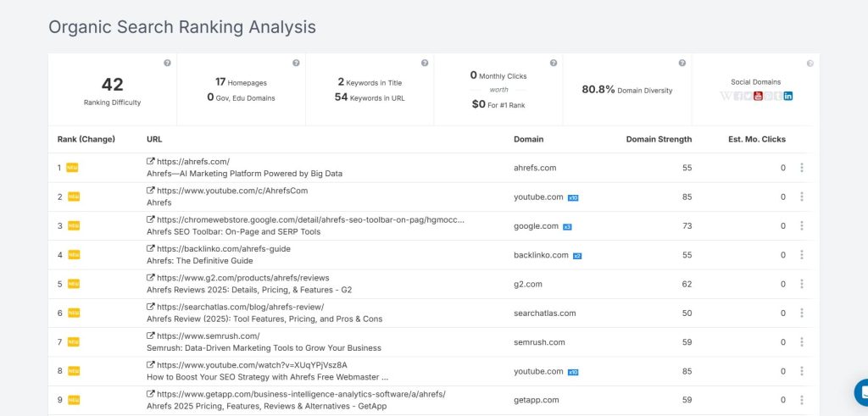Open the searchatlas.com ahrefs-review link
The image size is (868, 416).
(x=240, y=307)
